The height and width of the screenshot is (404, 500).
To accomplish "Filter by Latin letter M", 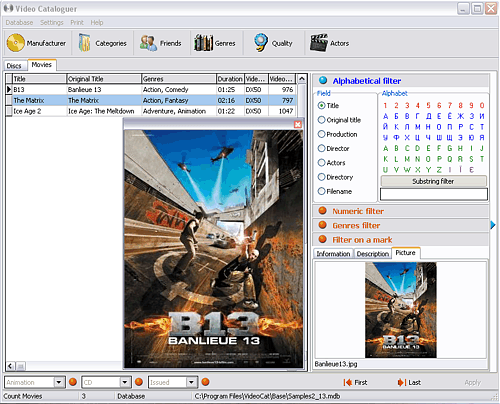I will click(407, 159).
